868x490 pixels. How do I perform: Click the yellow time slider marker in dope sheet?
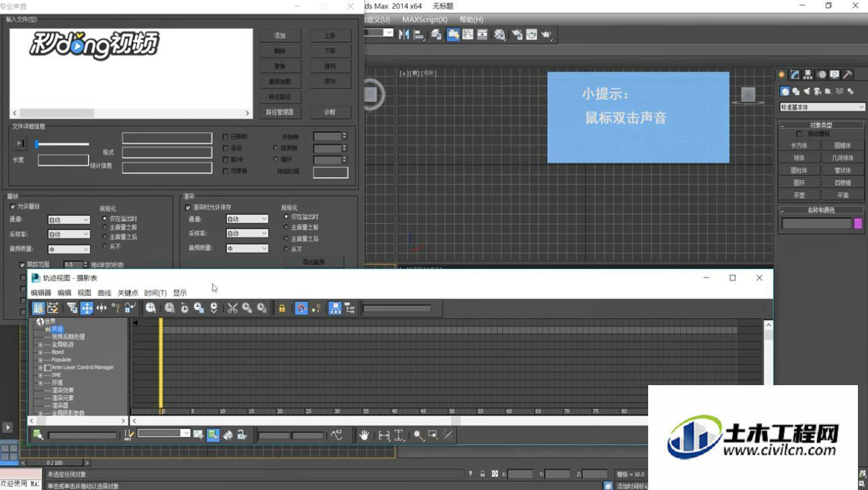161,366
